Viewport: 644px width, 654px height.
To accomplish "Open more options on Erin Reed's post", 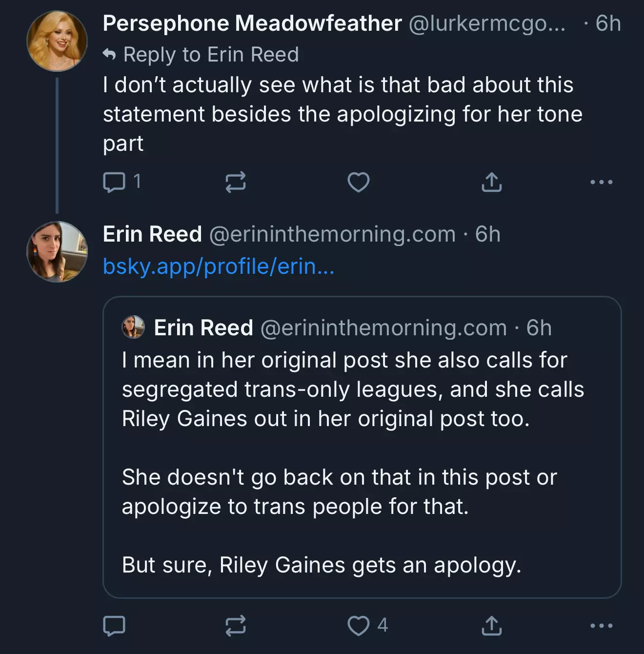I will tap(601, 626).
